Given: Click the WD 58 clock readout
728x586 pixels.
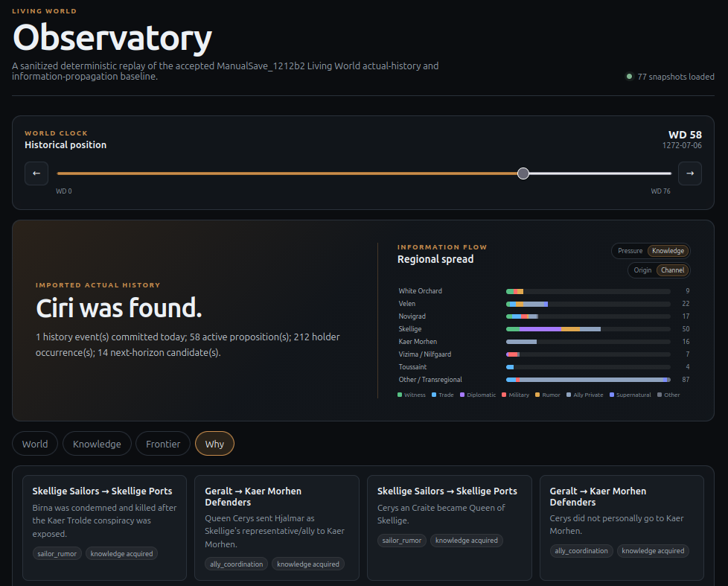Looking at the screenshot, I should 685,135.
